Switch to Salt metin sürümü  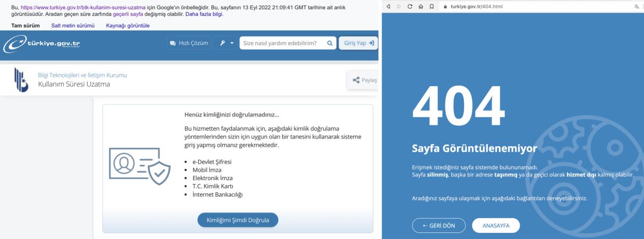click(73, 25)
